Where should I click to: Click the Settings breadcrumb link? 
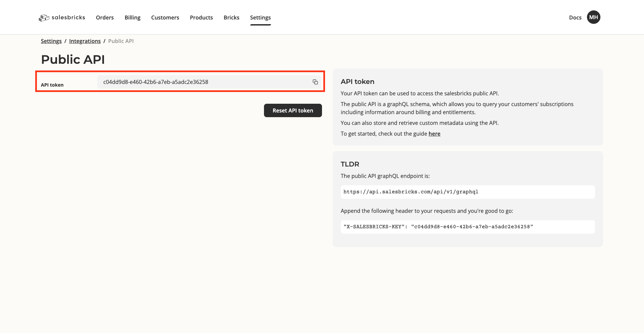pos(51,41)
